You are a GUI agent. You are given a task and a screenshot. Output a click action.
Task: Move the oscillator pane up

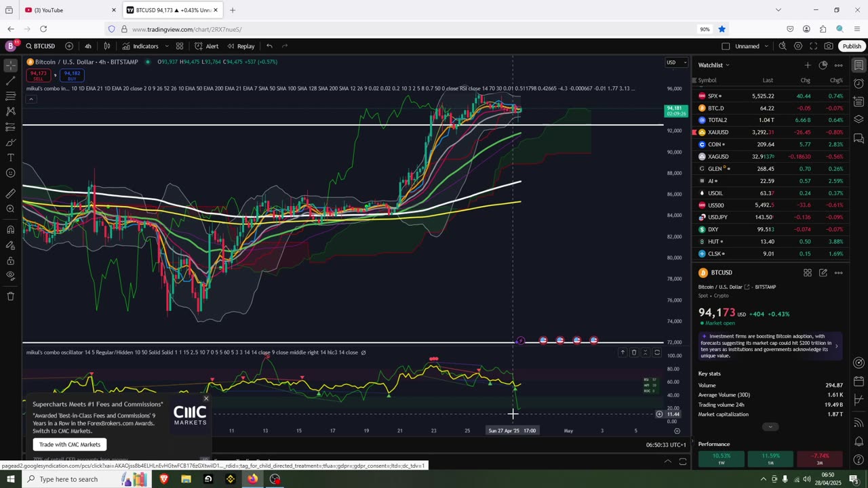(623, 352)
